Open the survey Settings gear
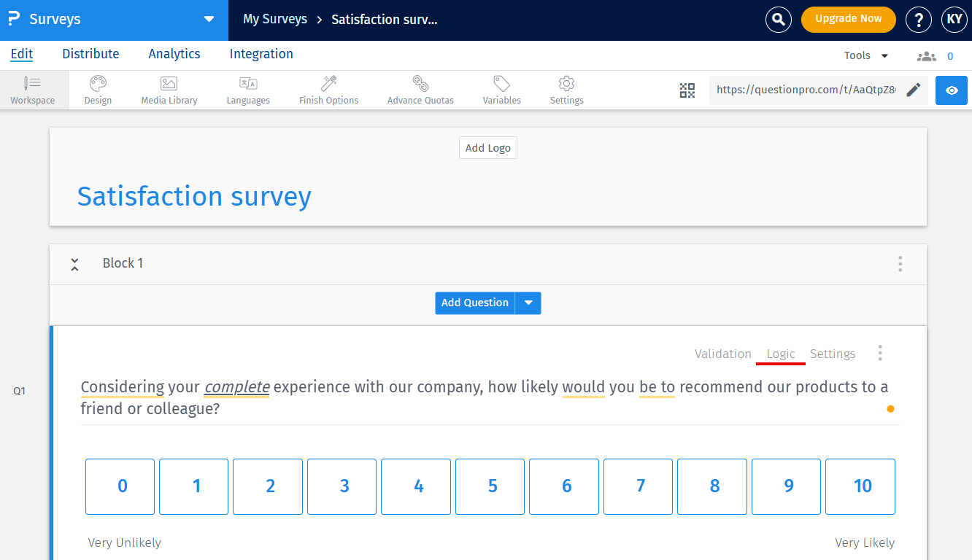Viewport: 972px width, 560px height. point(566,90)
